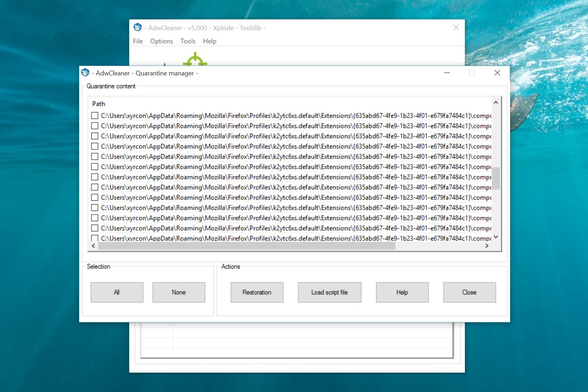
Task: Click the down arrow of the vertical scrollbar
Action: pyautogui.click(x=496, y=237)
